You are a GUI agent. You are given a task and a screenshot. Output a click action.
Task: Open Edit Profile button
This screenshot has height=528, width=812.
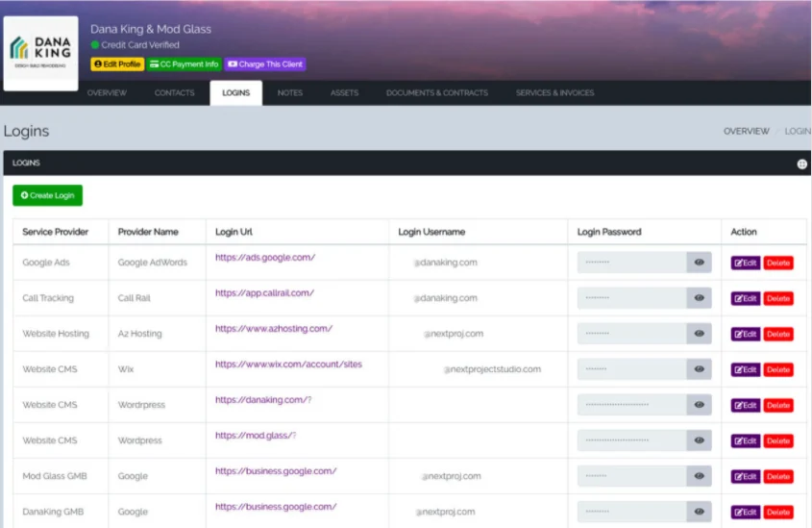click(x=117, y=64)
